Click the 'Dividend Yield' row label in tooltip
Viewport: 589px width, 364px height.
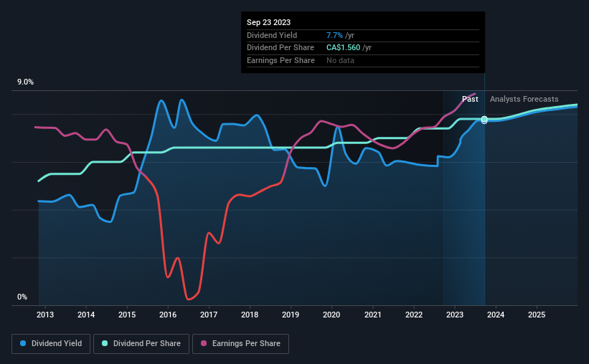(x=272, y=35)
